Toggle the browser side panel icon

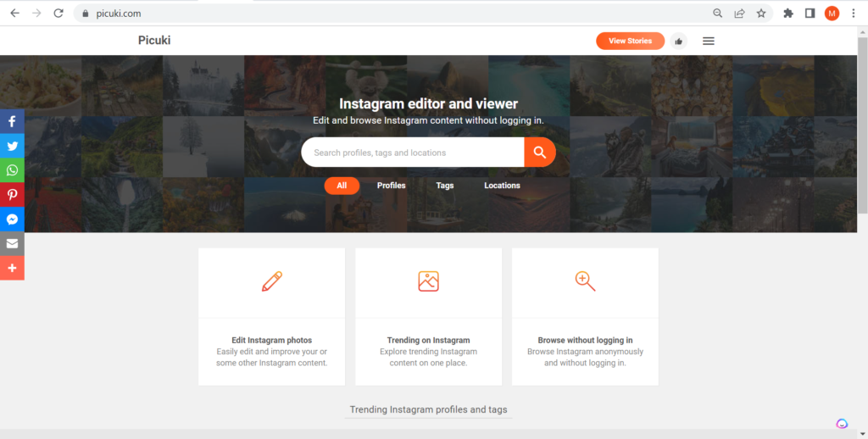click(810, 14)
